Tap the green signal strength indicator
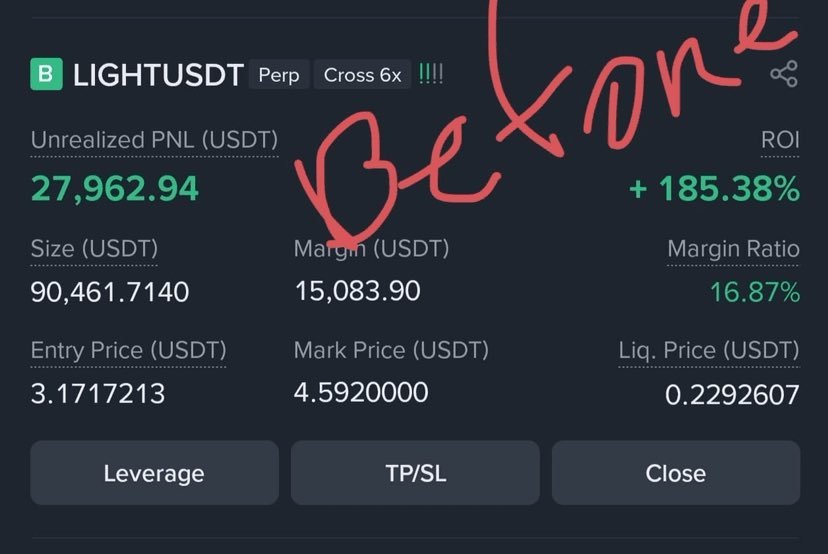 click(431, 75)
